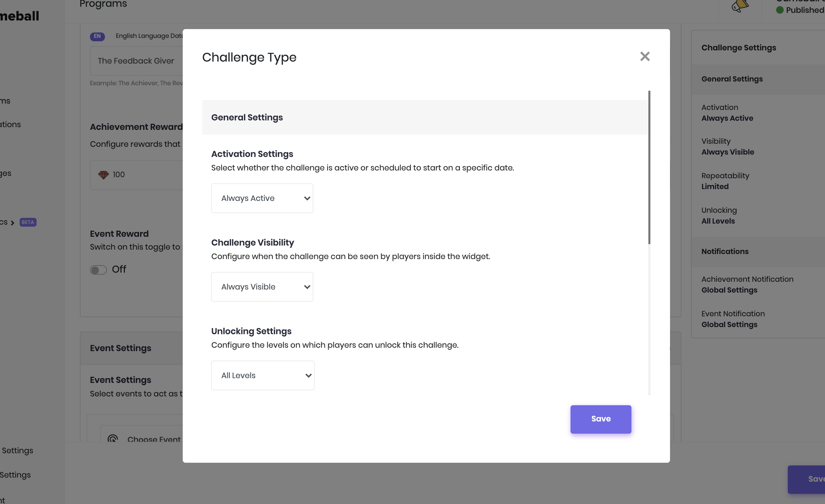This screenshot has width=825, height=504.
Task: Click the red gem points icon
Action: (x=103, y=175)
